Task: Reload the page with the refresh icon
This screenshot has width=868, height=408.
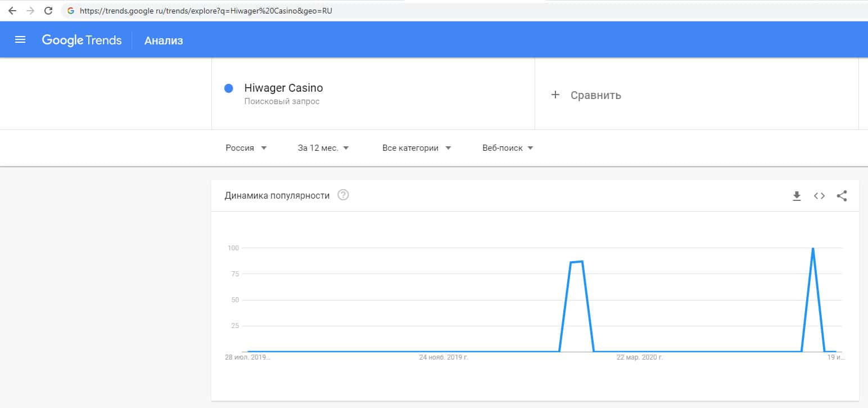Action: tap(48, 11)
